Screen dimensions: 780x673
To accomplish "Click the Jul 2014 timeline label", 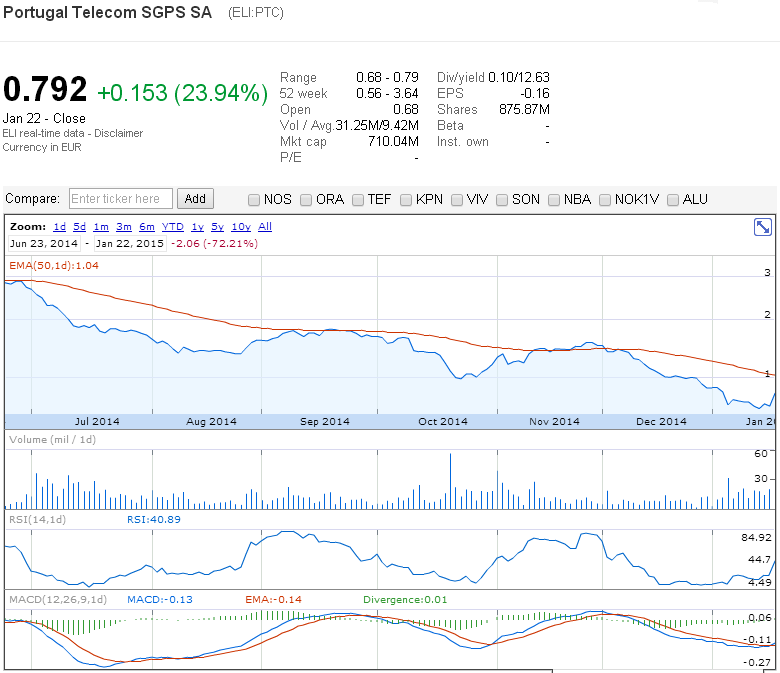I will (97, 422).
